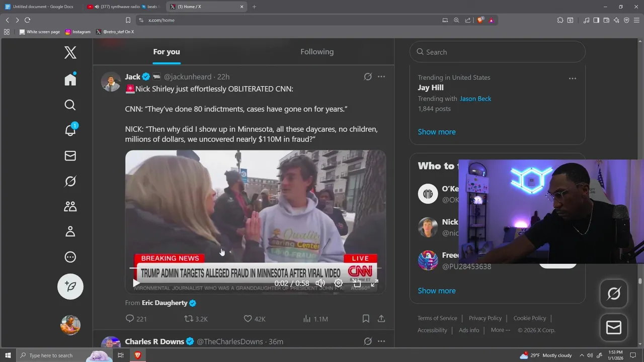
Task: Click the Search input field
Action: [x=498, y=52]
